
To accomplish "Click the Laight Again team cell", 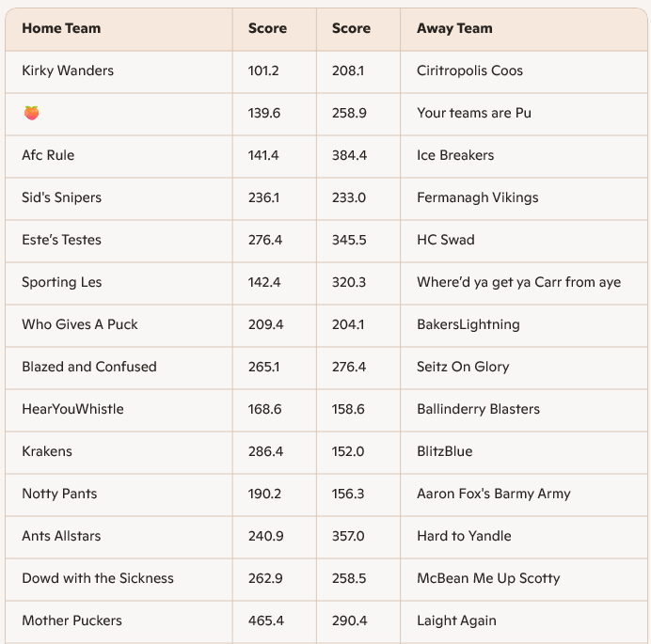I will (x=456, y=620).
